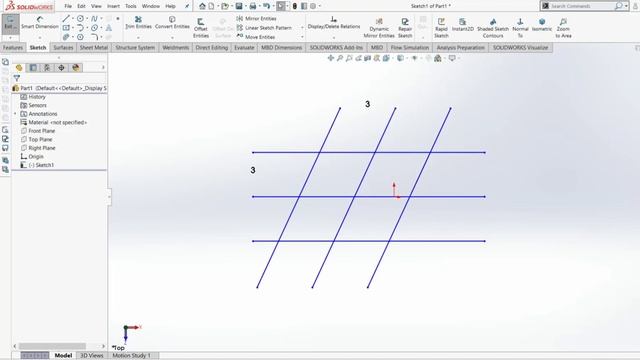Click in Search Commands field
Screen dimensions: 640x360
pos(582,6)
